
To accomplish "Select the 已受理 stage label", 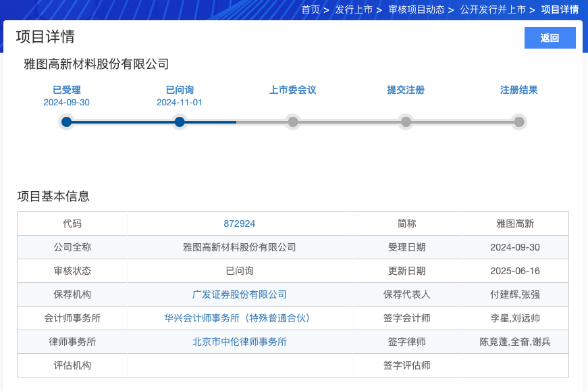I will [66, 90].
